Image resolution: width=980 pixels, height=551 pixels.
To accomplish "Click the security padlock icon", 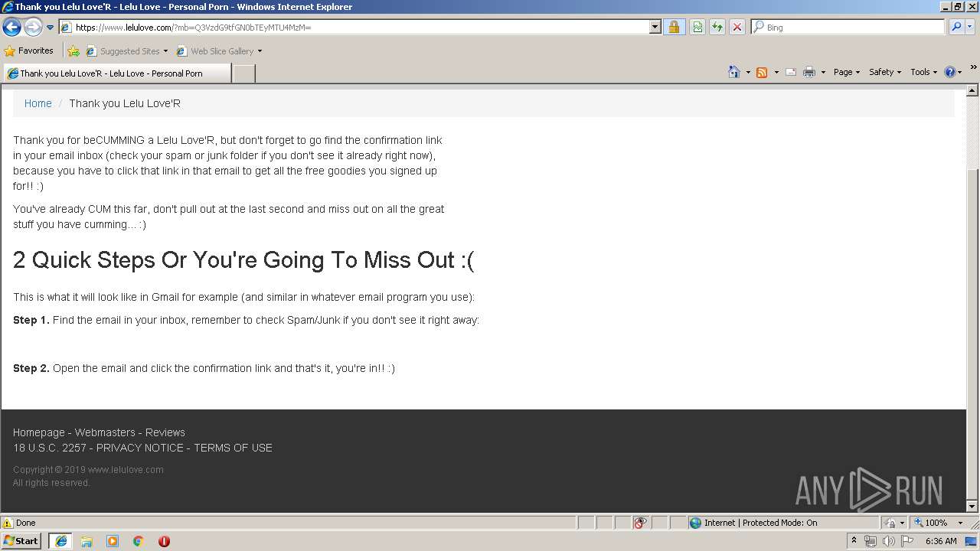I will (674, 27).
